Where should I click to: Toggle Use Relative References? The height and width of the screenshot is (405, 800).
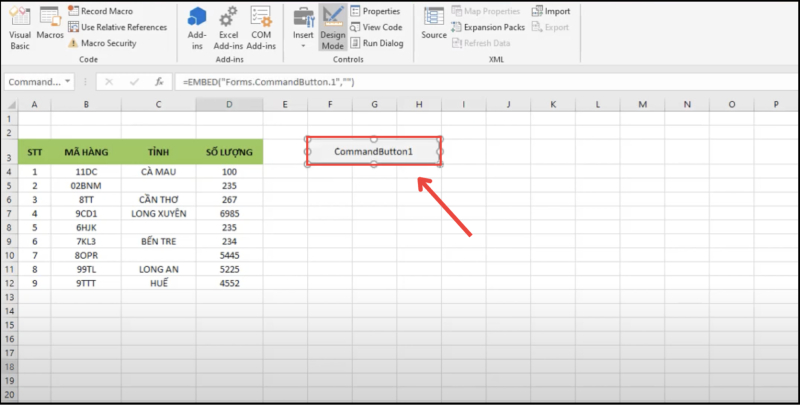[x=117, y=27]
